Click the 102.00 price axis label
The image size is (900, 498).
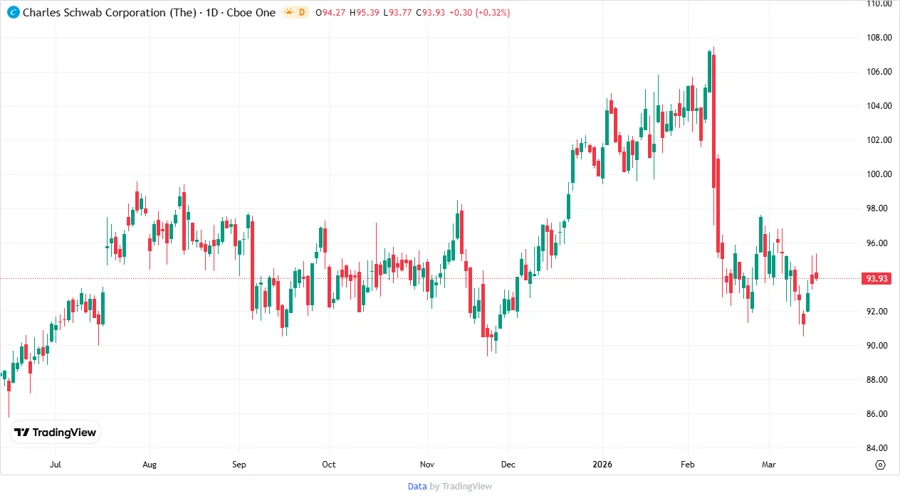coord(879,140)
